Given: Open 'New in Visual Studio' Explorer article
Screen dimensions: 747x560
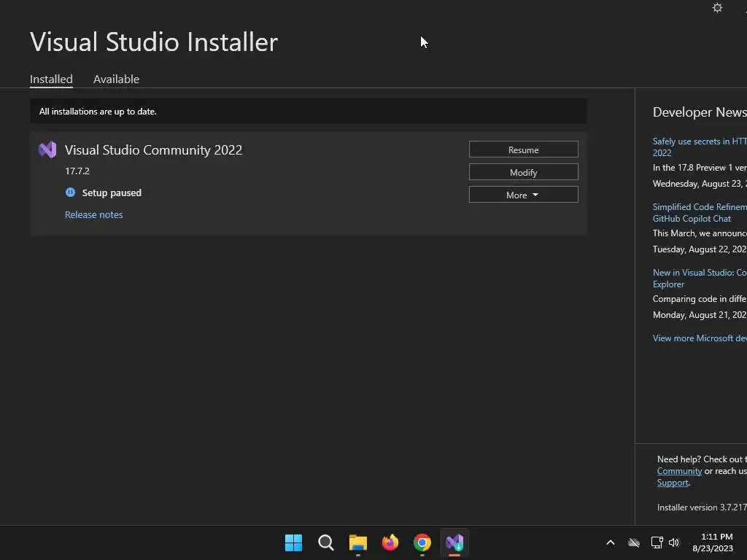Looking at the screenshot, I should [700, 278].
